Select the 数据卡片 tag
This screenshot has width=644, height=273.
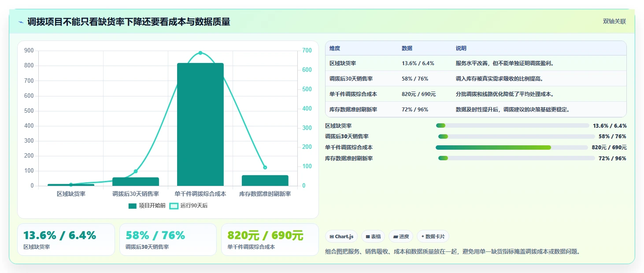(433, 236)
